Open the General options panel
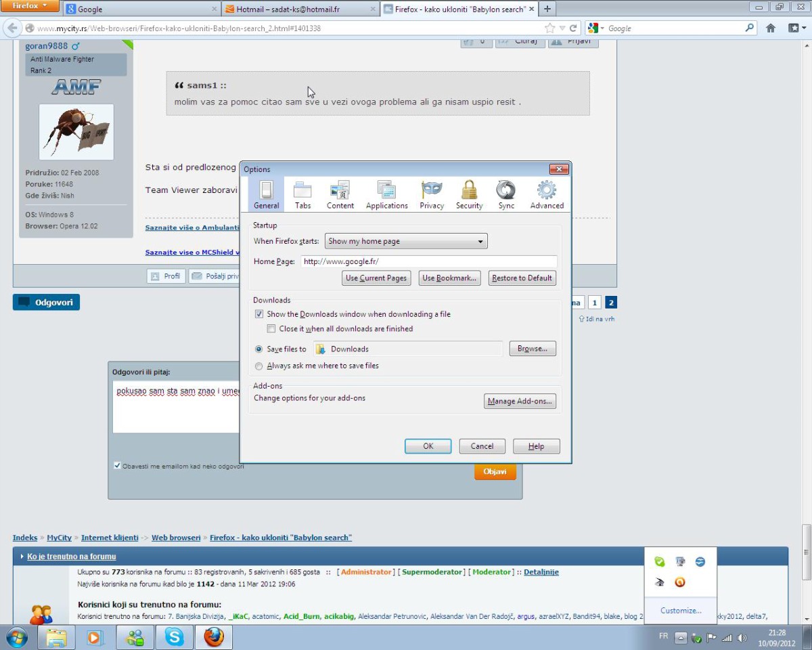This screenshot has height=650, width=812. (x=267, y=195)
